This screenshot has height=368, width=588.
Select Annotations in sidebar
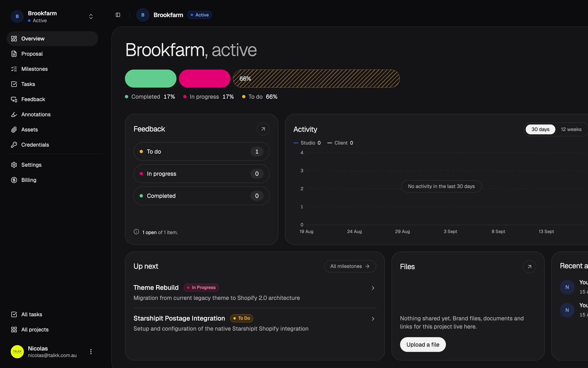point(52,115)
